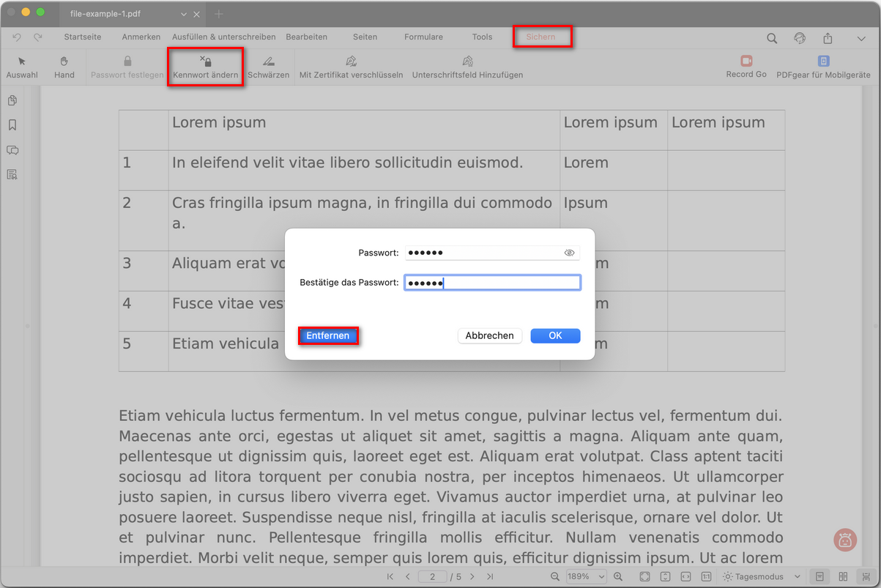Image resolution: width=881 pixels, height=588 pixels.
Task: Select the Hand tool
Action: [64, 67]
